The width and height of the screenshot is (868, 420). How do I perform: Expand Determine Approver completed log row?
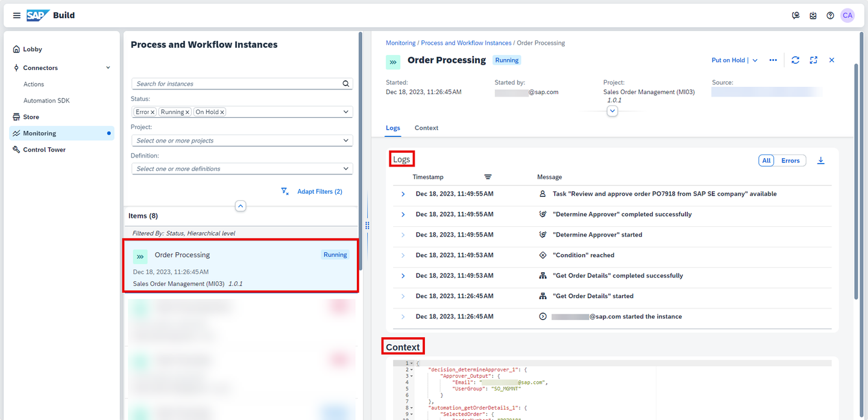tap(403, 214)
